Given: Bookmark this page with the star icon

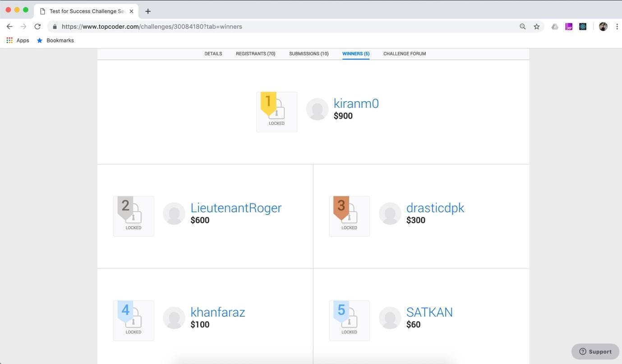Looking at the screenshot, I should click(536, 27).
